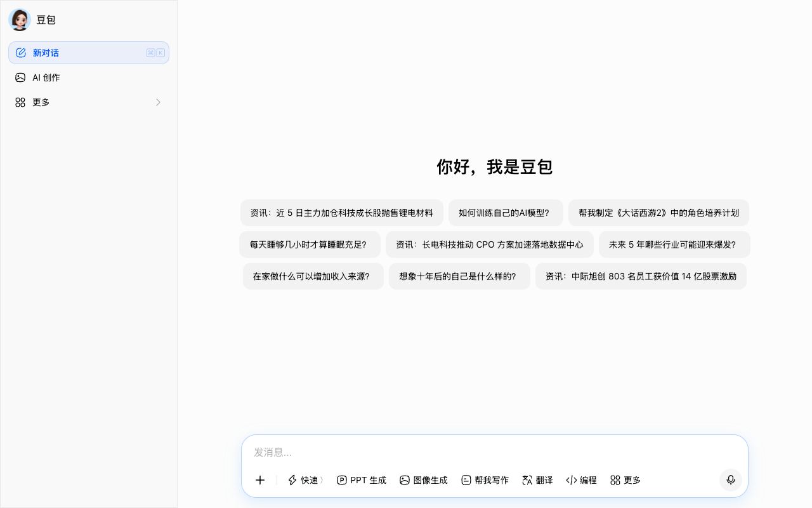Click the microphone voice input icon
The width and height of the screenshot is (812, 508).
pos(731,480)
